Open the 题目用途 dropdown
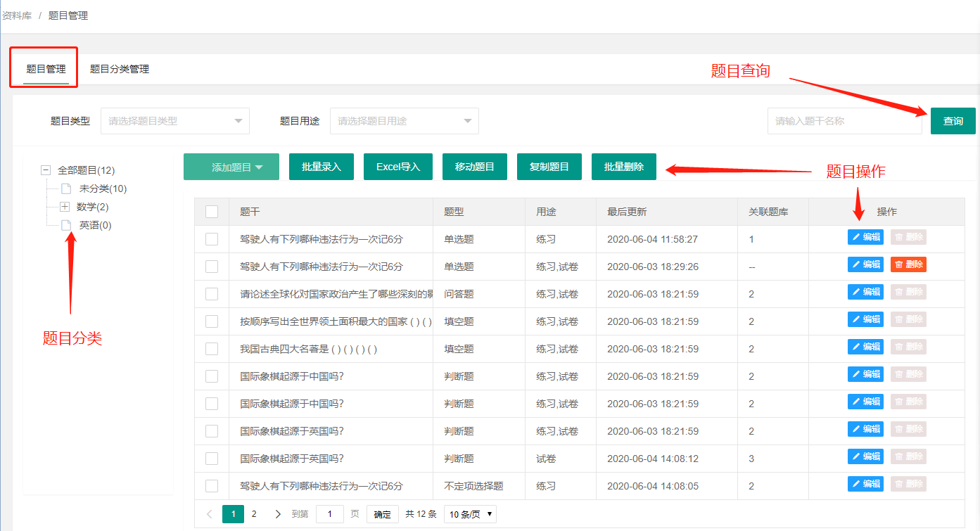This screenshot has width=980, height=531. tap(405, 121)
